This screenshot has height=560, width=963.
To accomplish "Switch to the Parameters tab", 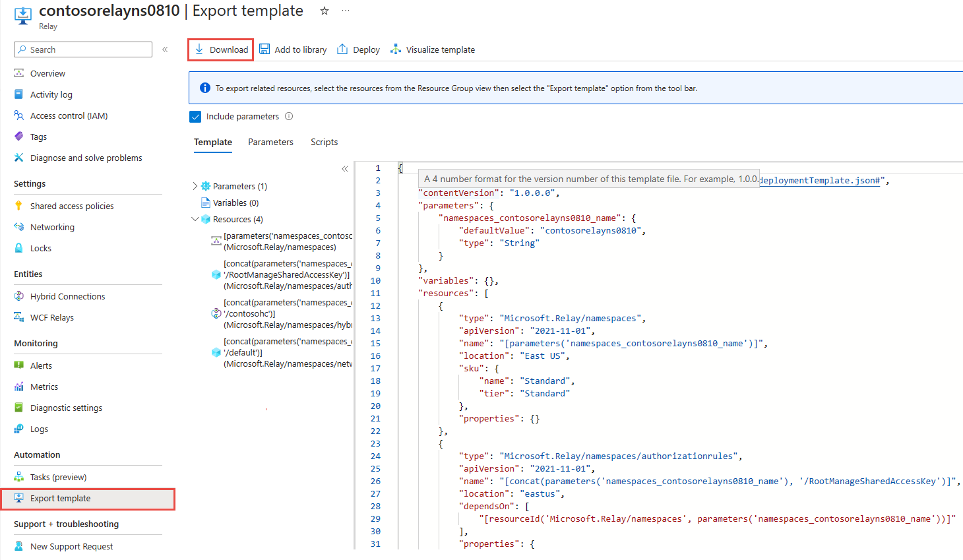I will click(x=270, y=142).
